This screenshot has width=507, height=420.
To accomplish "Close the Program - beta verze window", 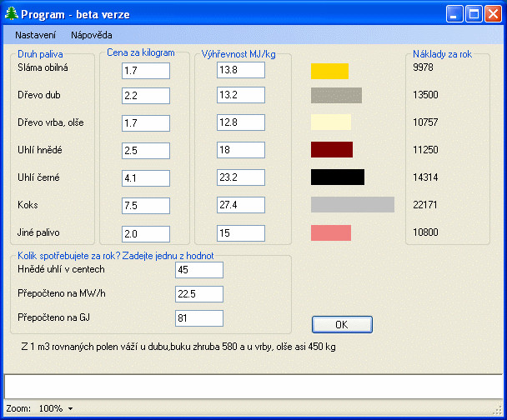I will 493,14.
